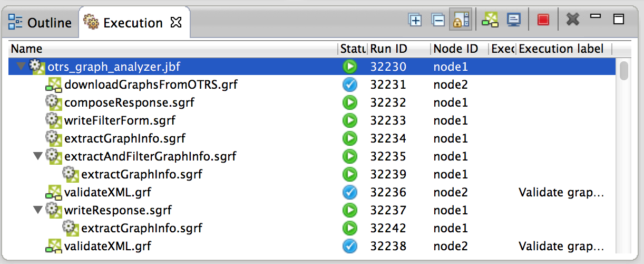Close the Execution tab

pyautogui.click(x=177, y=22)
